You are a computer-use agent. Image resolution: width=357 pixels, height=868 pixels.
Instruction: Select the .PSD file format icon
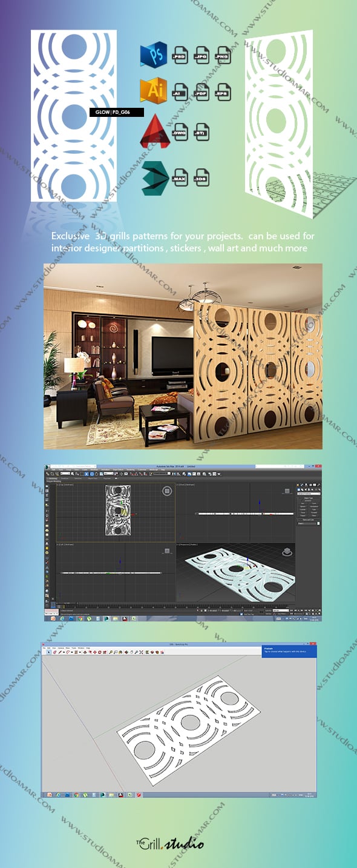pyautogui.click(x=179, y=56)
